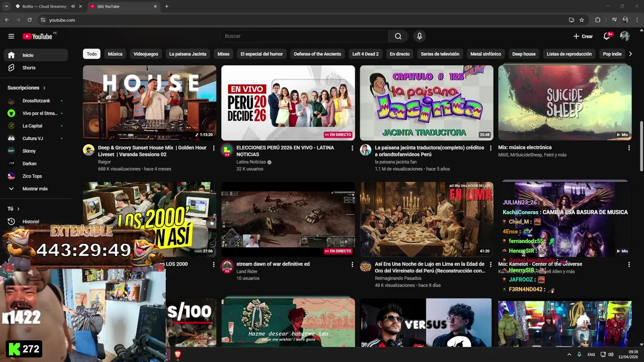Open options for Deep & Groovy Sunset video
Image resolution: width=644 pixels, height=362 pixels.
point(213,148)
